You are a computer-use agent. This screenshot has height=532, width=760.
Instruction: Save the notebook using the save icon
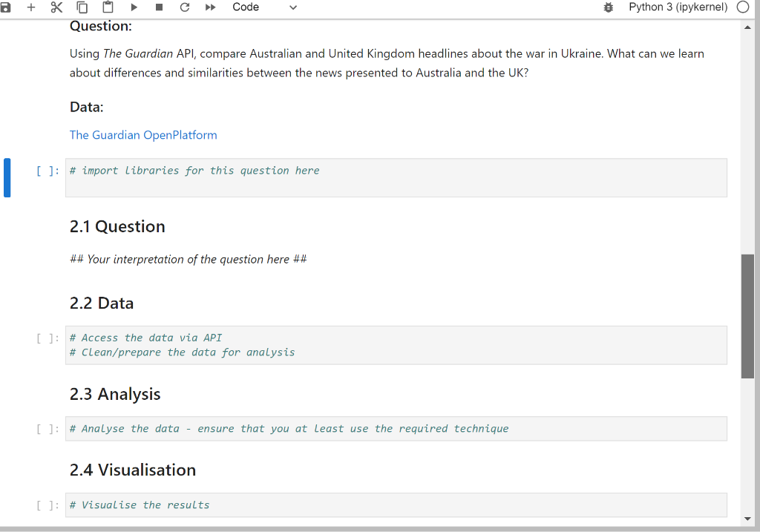[8, 7]
